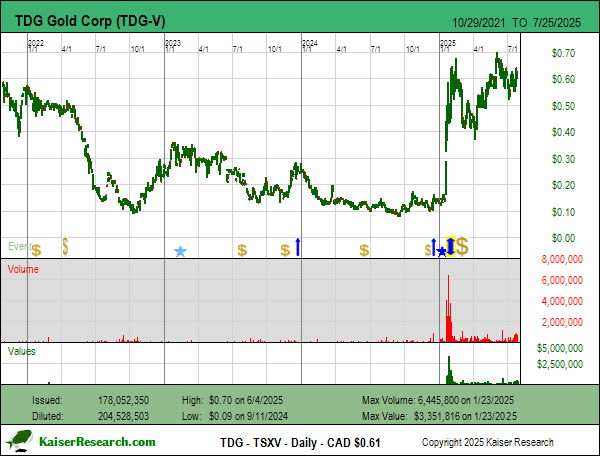The width and height of the screenshot is (600, 456).
Task: Click the 8,000,000 volume axis label
Action: pos(562,259)
